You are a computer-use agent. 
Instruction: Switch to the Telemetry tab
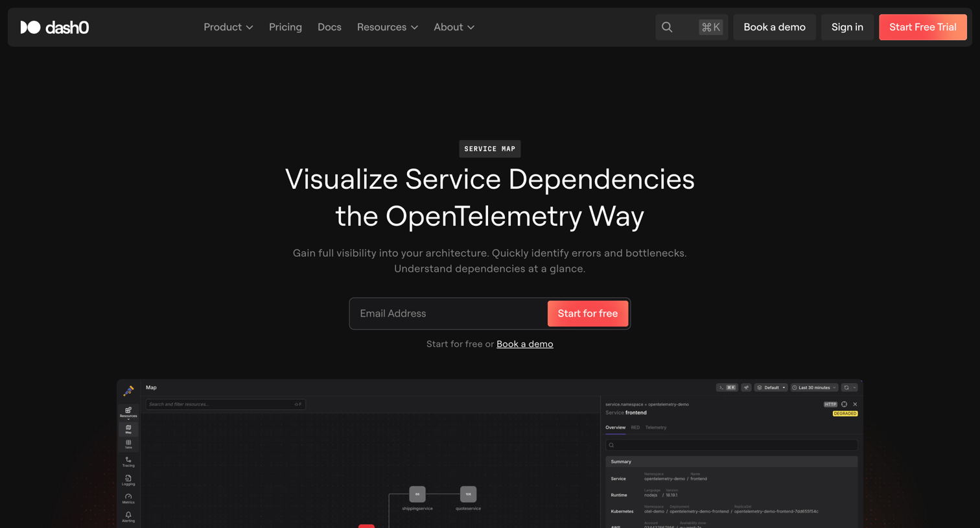tap(655, 427)
